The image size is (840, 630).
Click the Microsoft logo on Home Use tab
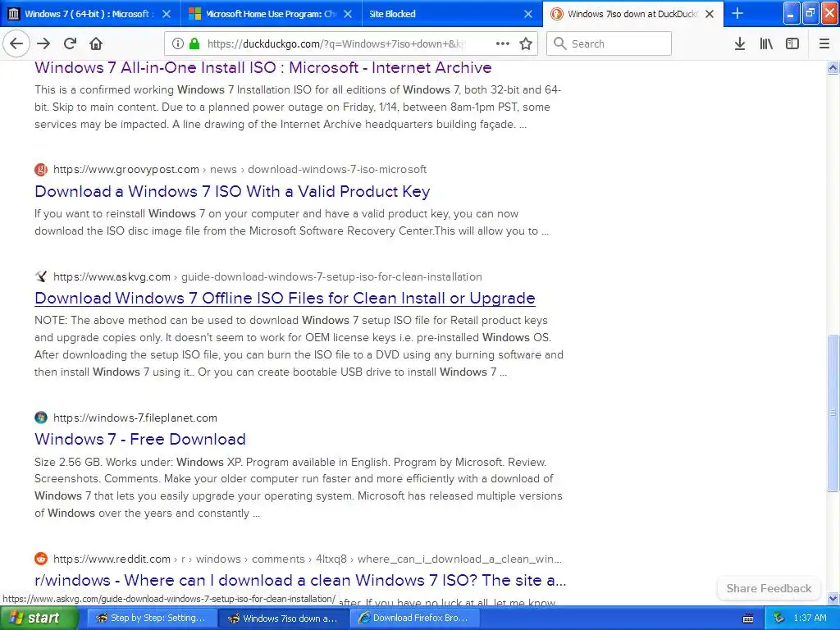[x=195, y=14]
